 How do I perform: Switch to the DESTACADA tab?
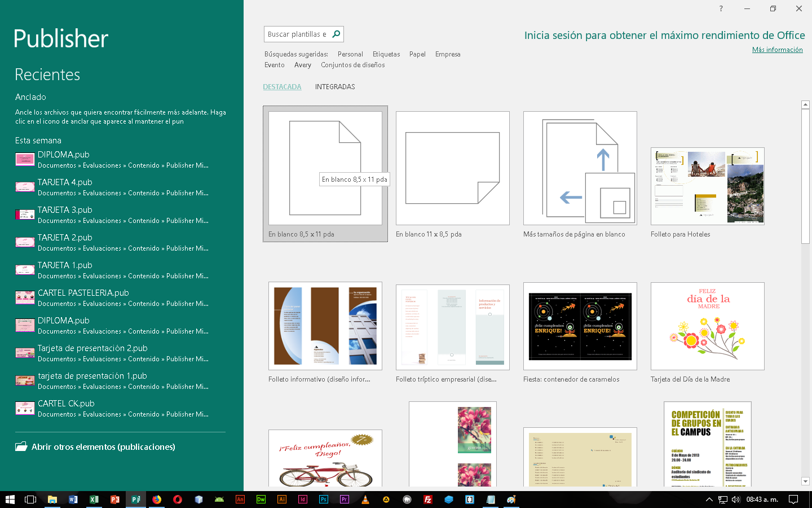(282, 87)
